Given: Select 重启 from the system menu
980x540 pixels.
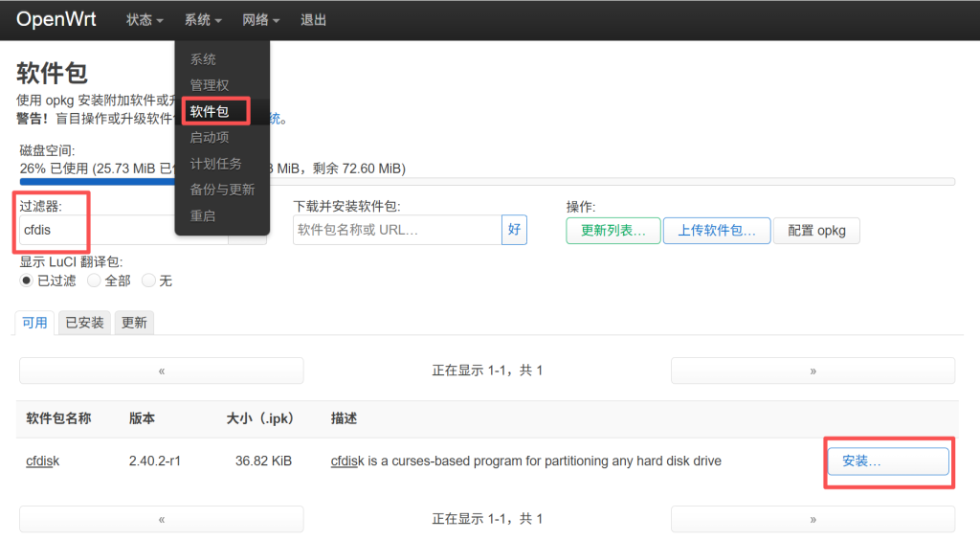Looking at the screenshot, I should [203, 215].
